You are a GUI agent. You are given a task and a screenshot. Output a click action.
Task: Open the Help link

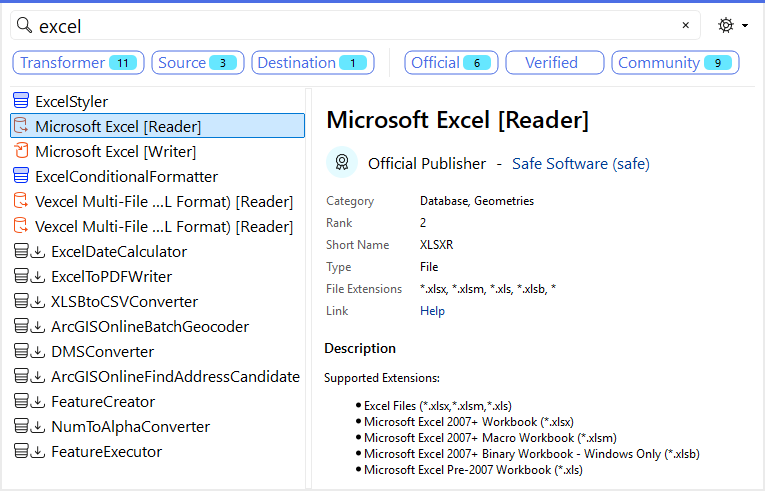coord(432,311)
